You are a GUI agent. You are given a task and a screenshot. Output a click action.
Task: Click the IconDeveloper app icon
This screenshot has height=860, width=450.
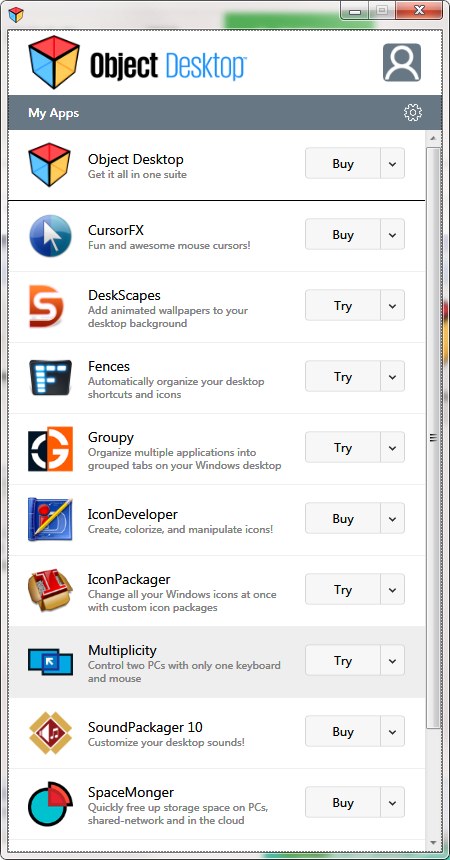[50, 519]
